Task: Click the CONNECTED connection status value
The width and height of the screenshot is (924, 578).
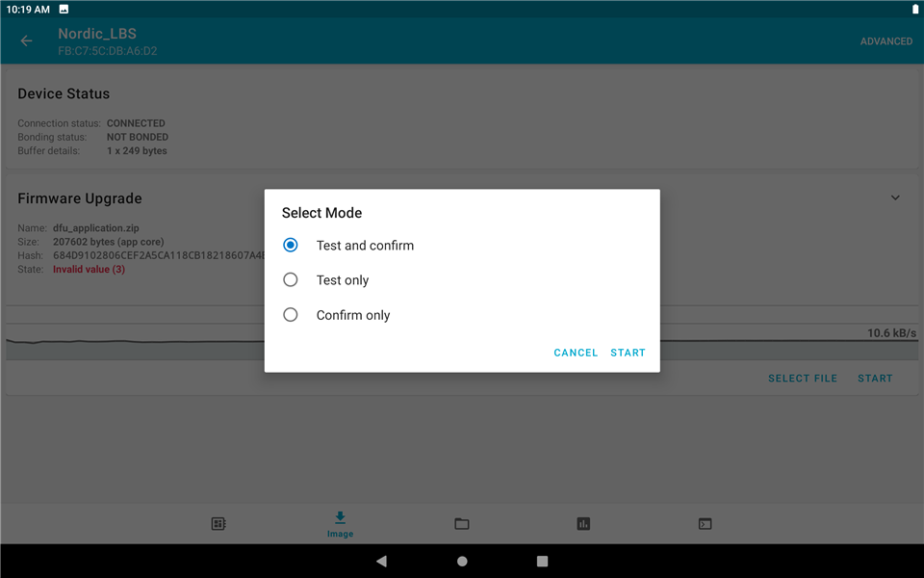Action: click(136, 123)
